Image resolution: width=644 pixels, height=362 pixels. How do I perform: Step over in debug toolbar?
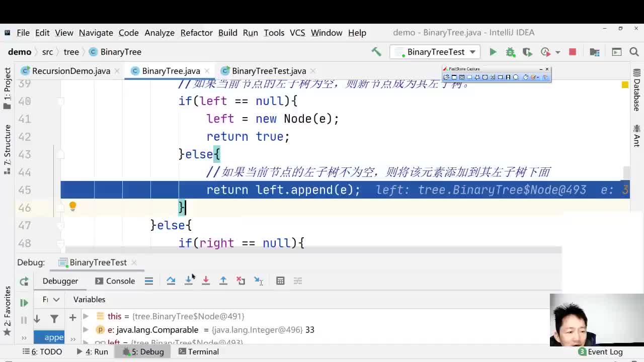[x=171, y=281]
